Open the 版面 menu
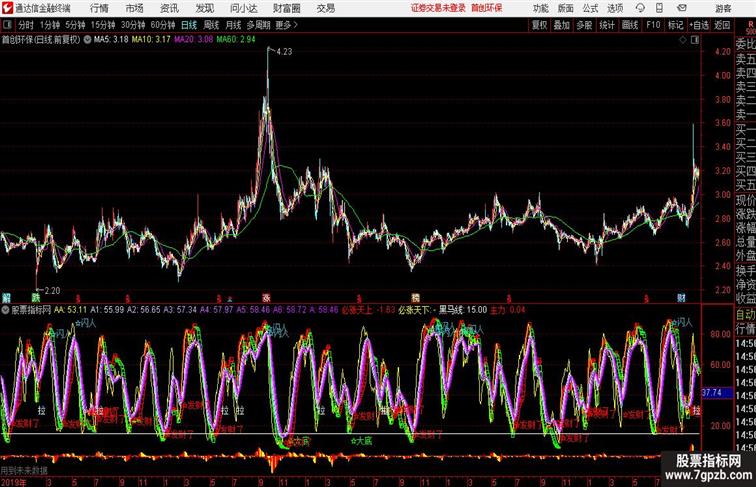The width and height of the screenshot is (756, 487). 566,8
